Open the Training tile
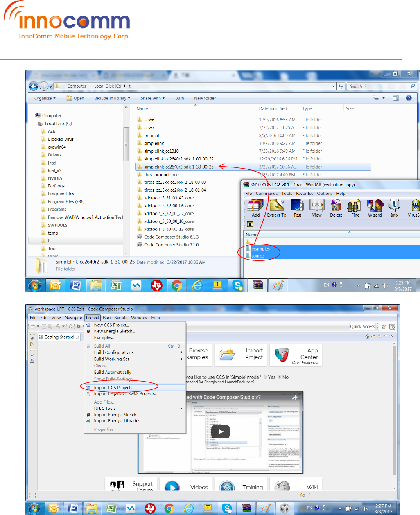The image size is (420, 515). [x=241, y=485]
